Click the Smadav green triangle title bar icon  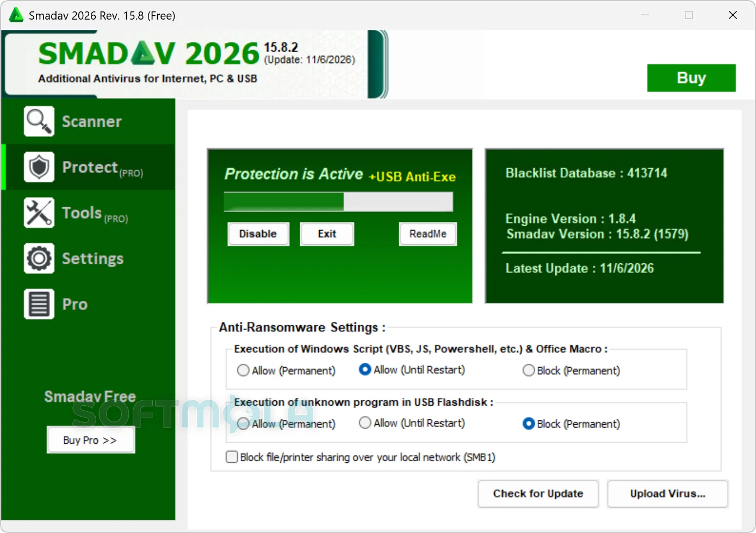click(x=16, y=15)
